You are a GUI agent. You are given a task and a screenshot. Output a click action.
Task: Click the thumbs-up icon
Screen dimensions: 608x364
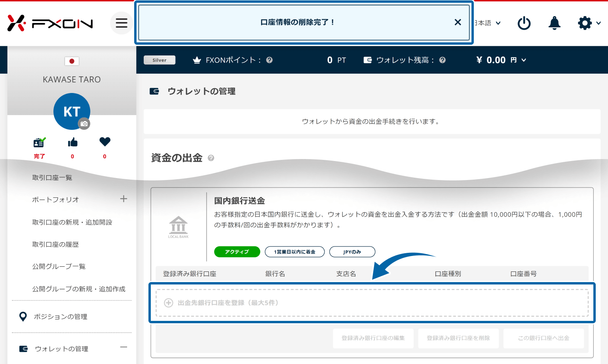[x=72, y=142]
